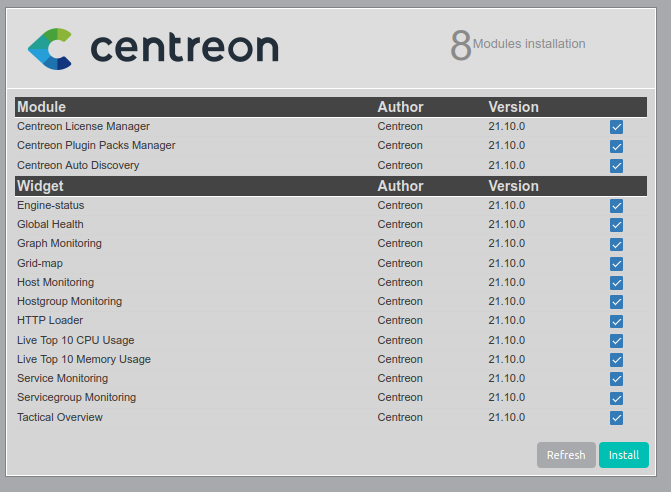Click Author header in Module table
The width and height of the screenshot is (671, 492).
click(401, 107)
